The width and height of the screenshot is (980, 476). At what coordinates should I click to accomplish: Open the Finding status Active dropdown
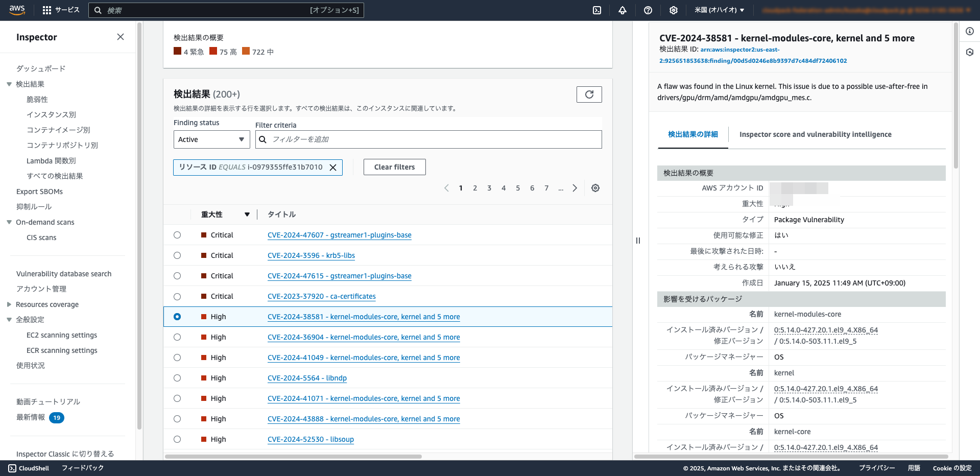pyautogui.click(x=211, y=139)
